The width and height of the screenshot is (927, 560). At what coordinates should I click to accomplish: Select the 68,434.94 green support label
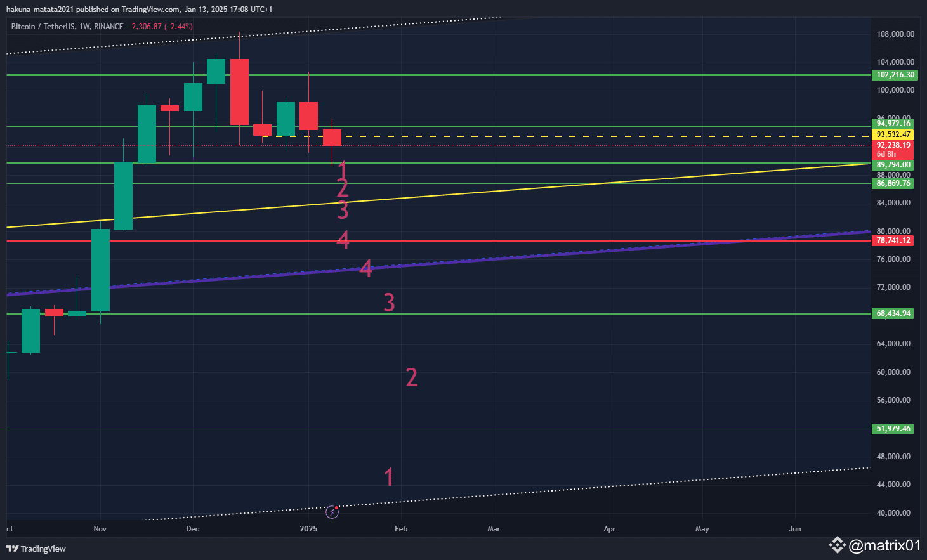click(892, 313)
